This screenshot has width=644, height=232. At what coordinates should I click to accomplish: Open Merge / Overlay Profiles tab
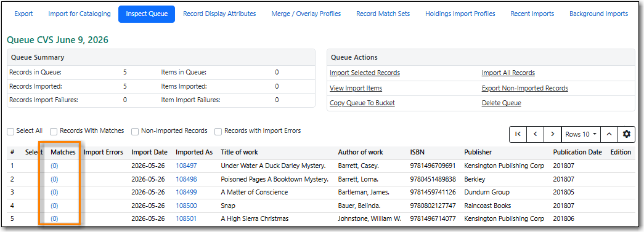coord(306,14)
